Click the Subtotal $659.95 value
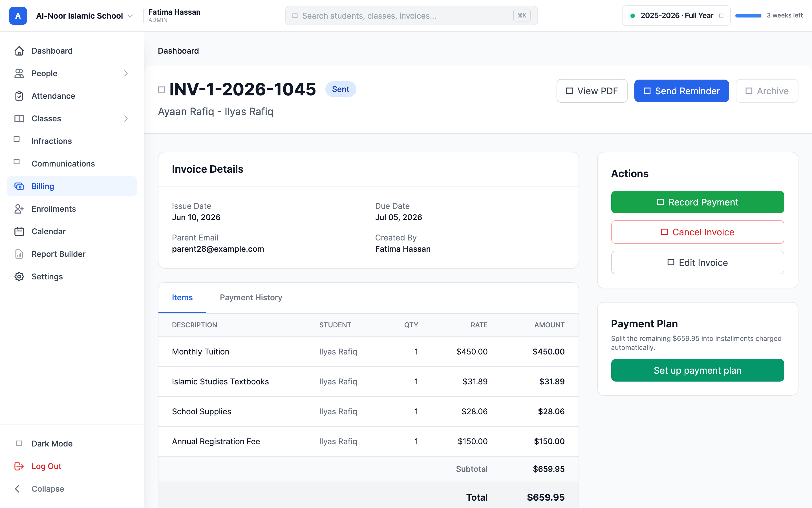 click(549, 469)
